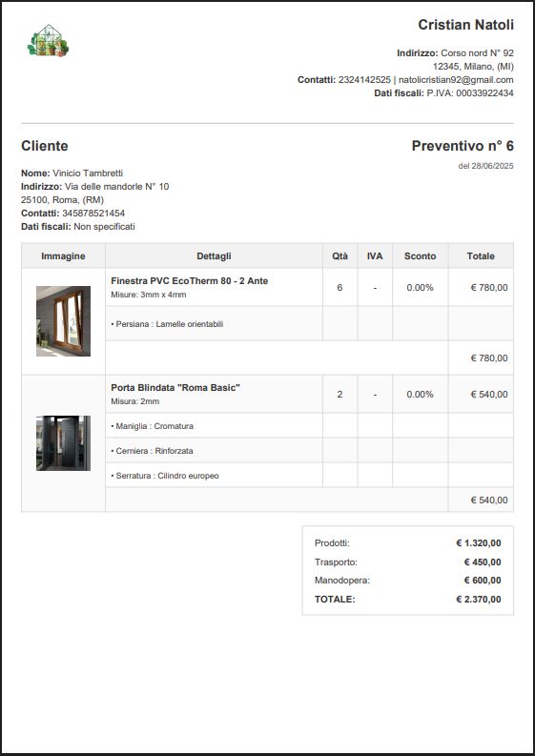Select the Cristian Natoli company name heading

pos(465,25)
